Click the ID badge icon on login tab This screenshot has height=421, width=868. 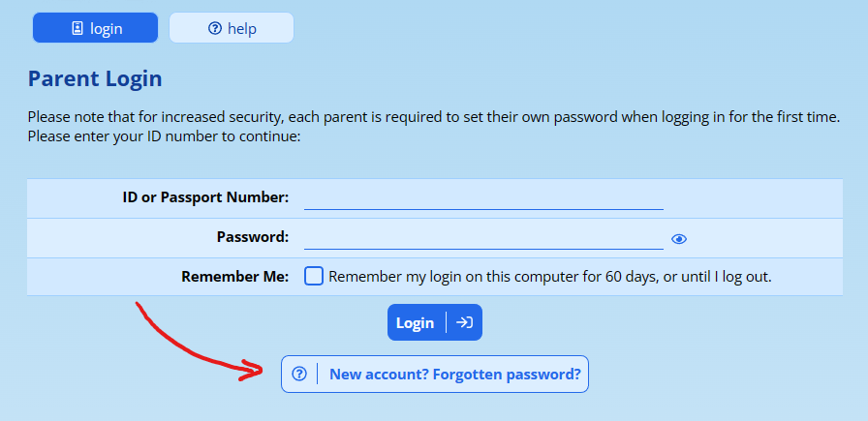coord(77,29)
